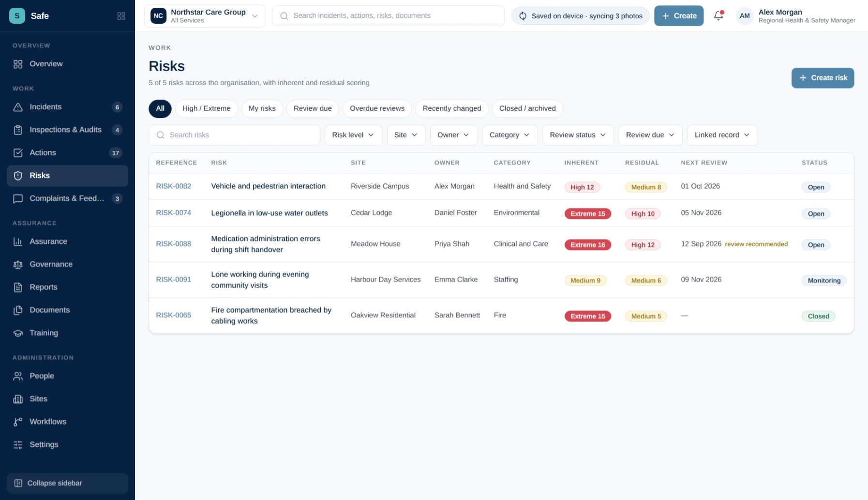Click the notifications bell icon
This screenshot has height=500, width=868.
tap(718, 16)
